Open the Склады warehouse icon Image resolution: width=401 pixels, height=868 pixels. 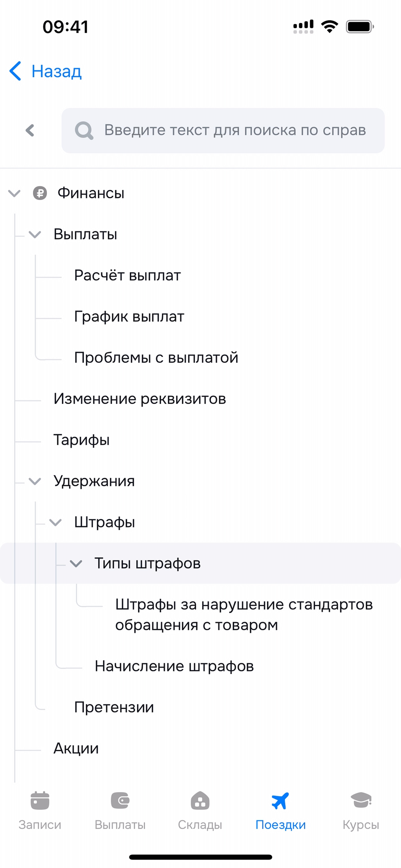click(200, 801)
